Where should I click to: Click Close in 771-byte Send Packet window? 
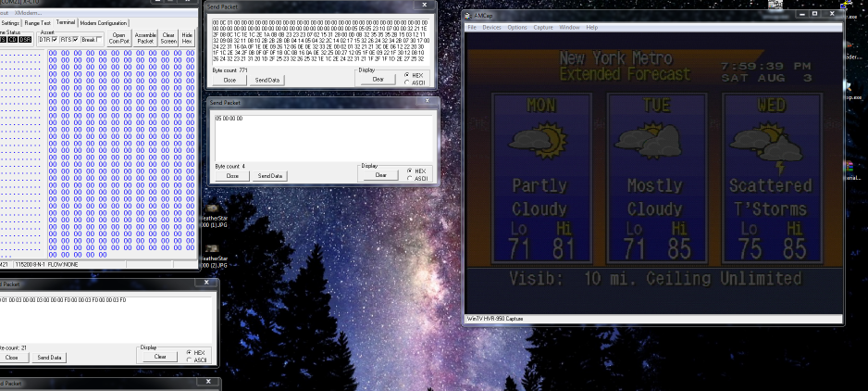pos(229,80)
